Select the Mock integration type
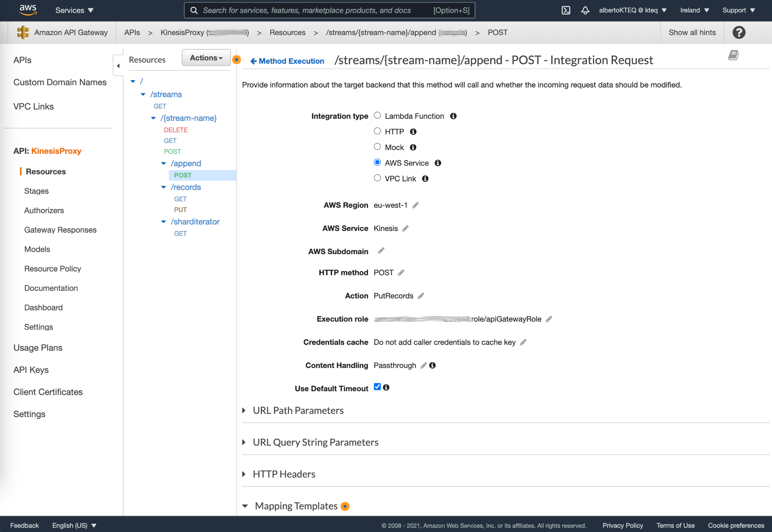The image size is (772, 532). tap(377, 147)
